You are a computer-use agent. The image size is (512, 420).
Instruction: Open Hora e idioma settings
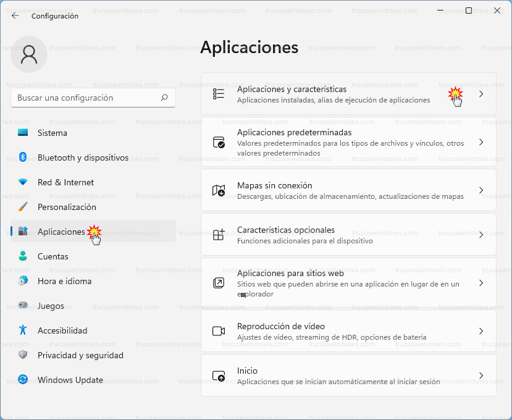64,281
